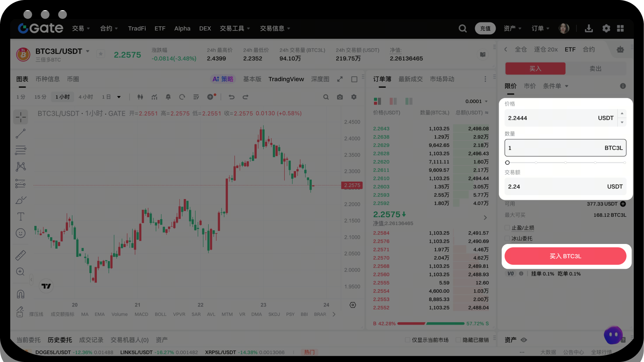The image size is (644, 362).
Task: Open the chart ruler measure tool
Action: pos(21,255)
